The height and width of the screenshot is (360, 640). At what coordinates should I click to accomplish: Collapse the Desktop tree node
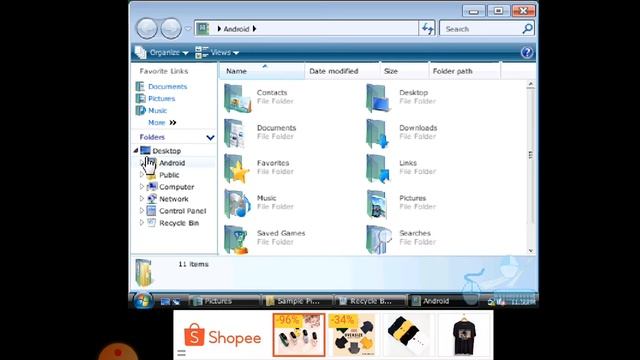pyautogui.click(x=136, y=151)
